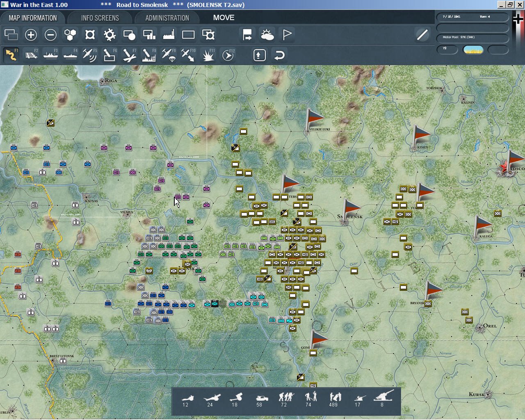525x420 pixels.
Task: Click the MOVE mode label
Action: [x=224, y=18]
